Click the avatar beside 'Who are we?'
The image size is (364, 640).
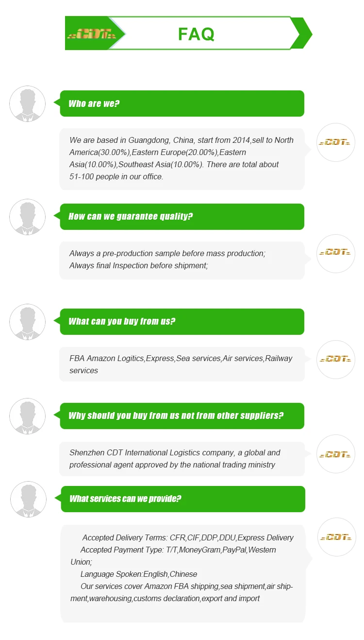pyautogui.click(x=28, y=104)
